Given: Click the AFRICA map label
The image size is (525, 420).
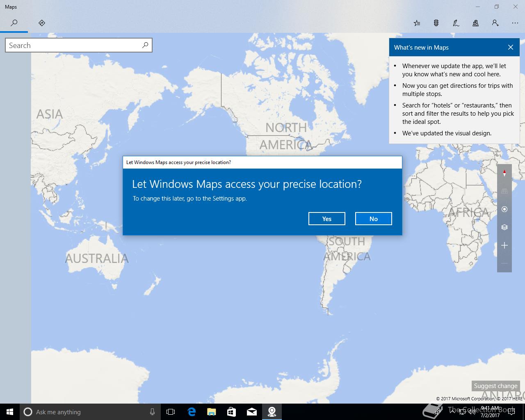Looking at the screenshot, I should [468, 212].
